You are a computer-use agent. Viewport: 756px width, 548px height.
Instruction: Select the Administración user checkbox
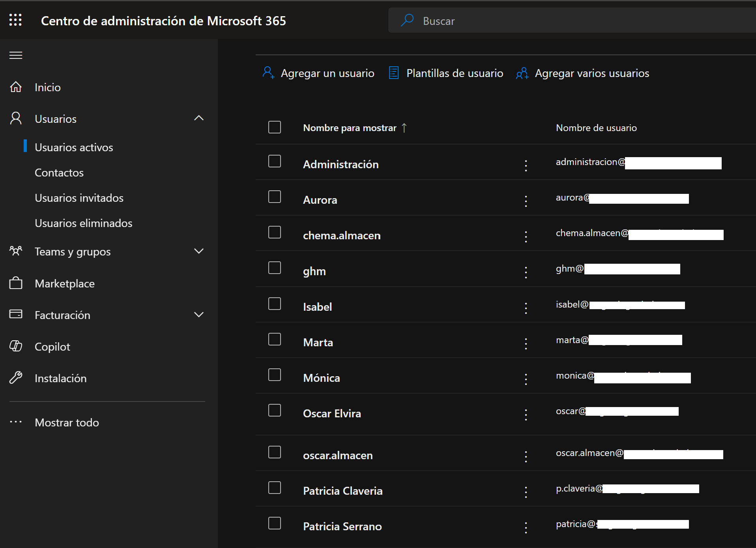point(275,161)
